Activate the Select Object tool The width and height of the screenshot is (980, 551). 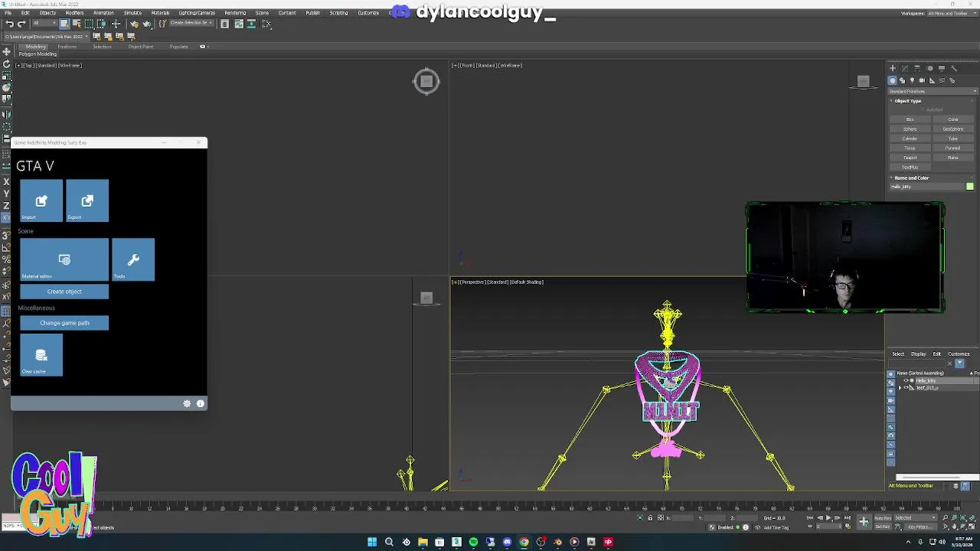(64, 24)
